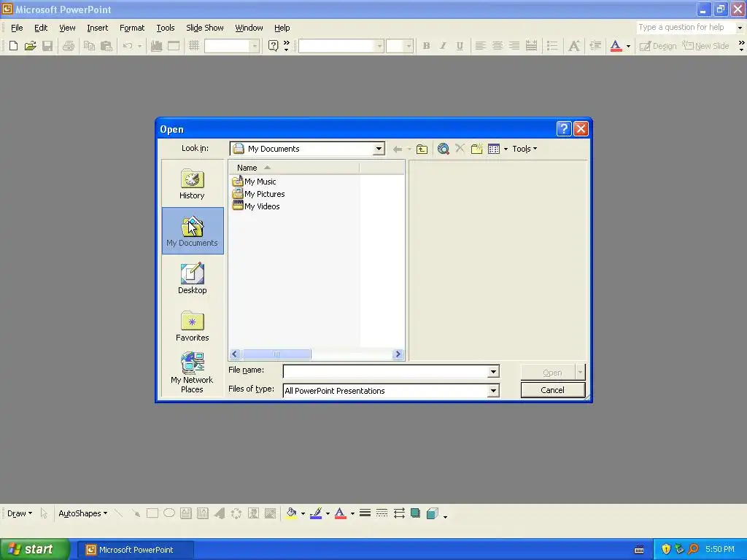Click the dialog Help question mark button
Image resolution: width=747 pixels, height=560 pixels.
tap(564, 128)
